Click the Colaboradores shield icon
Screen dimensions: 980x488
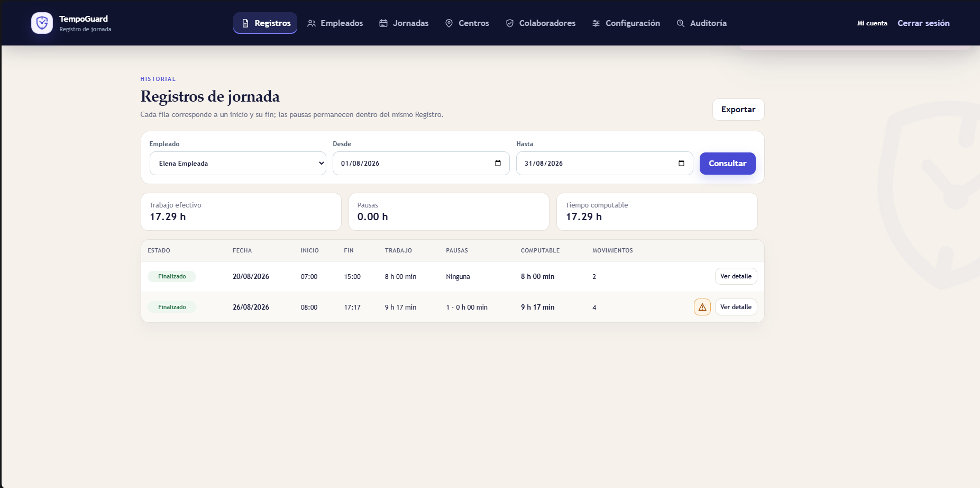(x=510, y=23)
